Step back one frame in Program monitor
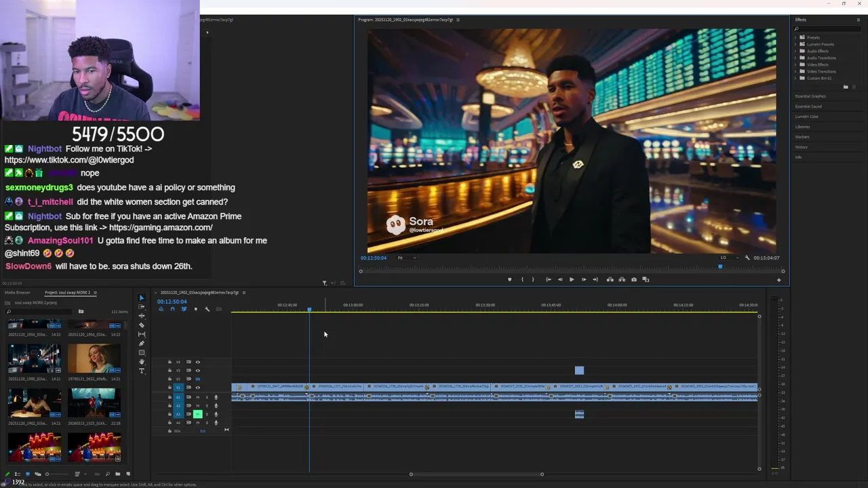Image resolution: width=868 pixels, height=488 pixels. (560, 279)
